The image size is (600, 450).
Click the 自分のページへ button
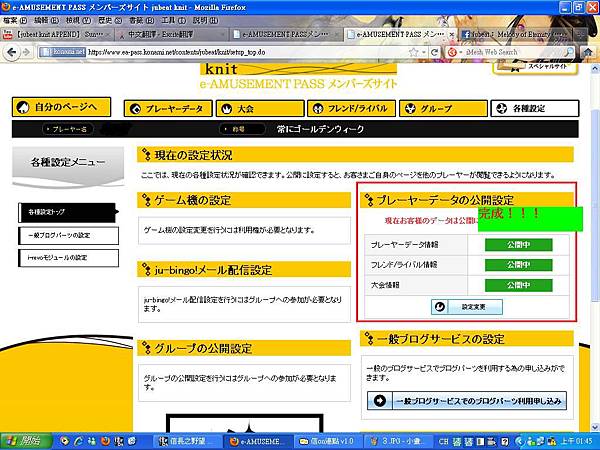(x=62, y=107)
